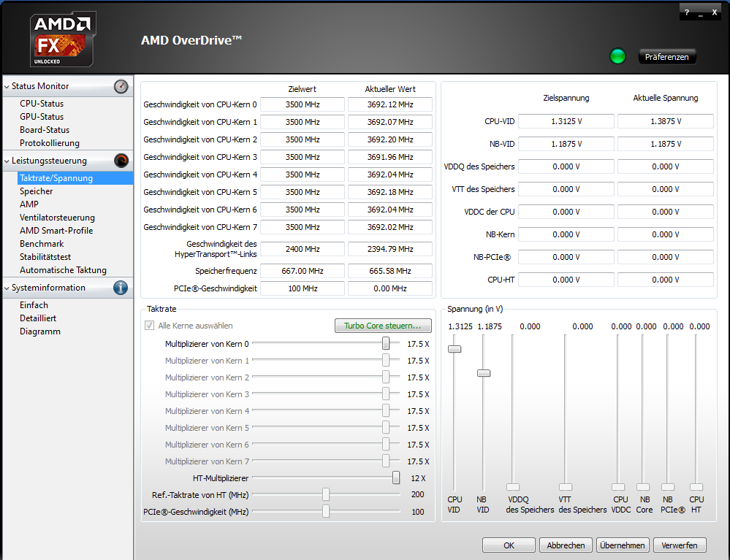The width and height of the screenshot is (730, 560).
Task: Click VTT des Speichers voltage slider handle
Action: pyautogui.click(x=566, y=487)
